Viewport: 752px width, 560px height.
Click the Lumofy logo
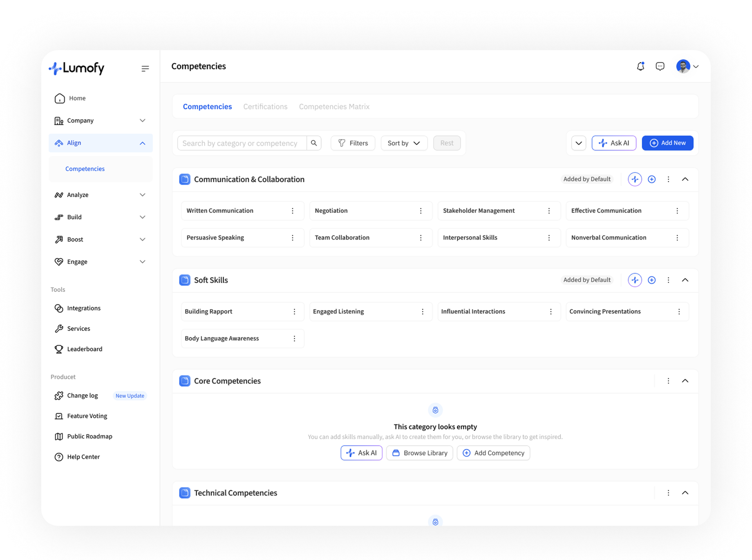click(77, 68)
